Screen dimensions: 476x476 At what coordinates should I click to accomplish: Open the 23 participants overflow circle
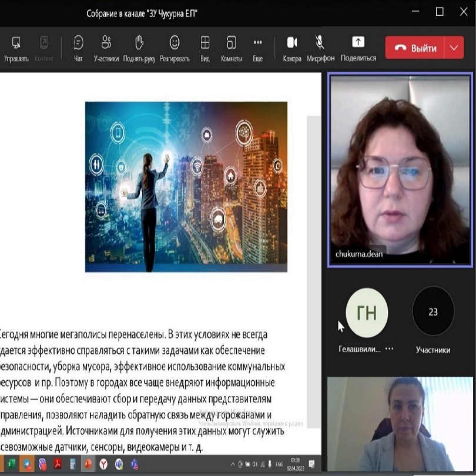pyautogui.click(x=433, y=311)
